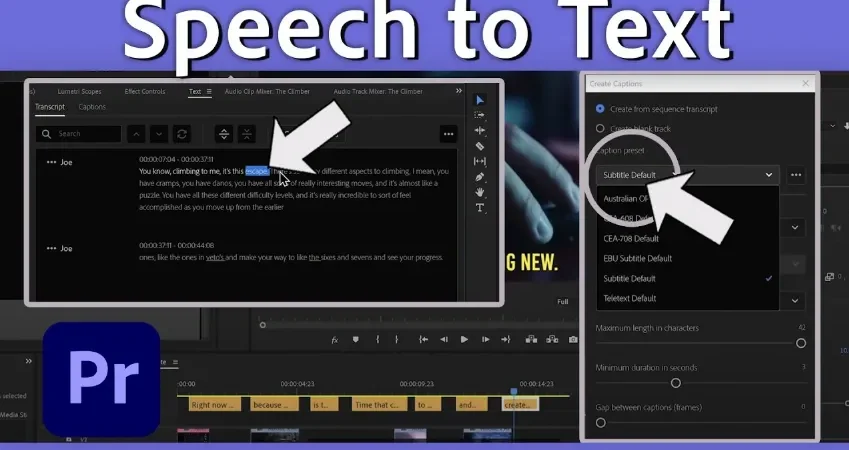
Task: Select the Pen tool
Action: point(480,177)
